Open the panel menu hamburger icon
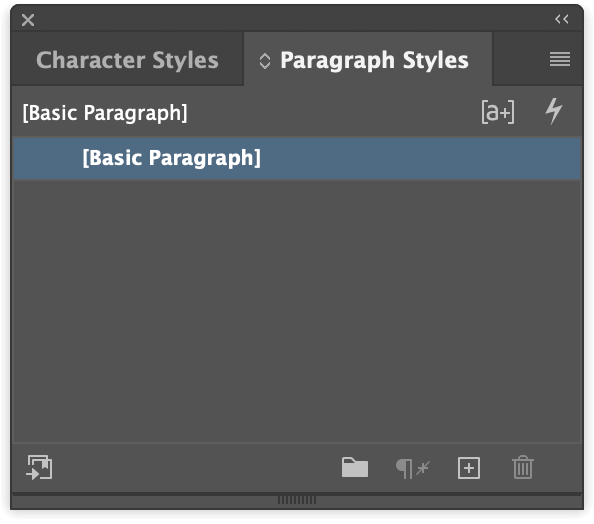Image resolution: width=594 pixels, height=524 pixels. pyautogui.click(x=560, y=59)
